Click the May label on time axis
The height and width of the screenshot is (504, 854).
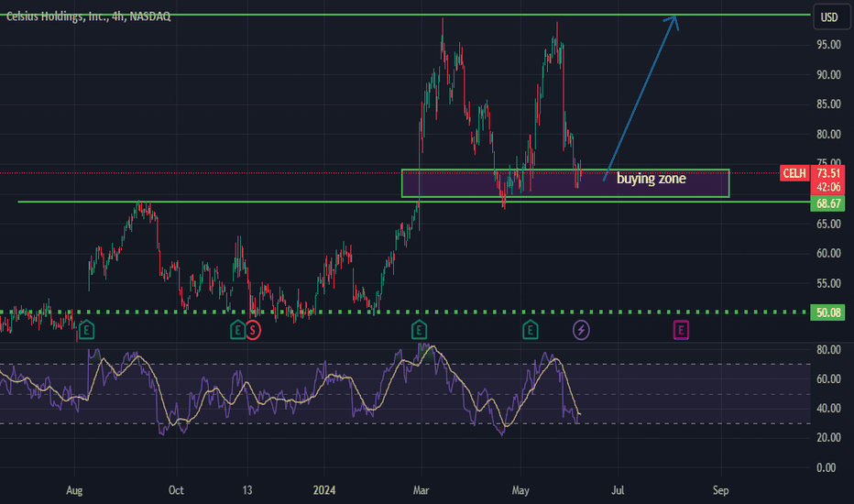click(520, 490)
